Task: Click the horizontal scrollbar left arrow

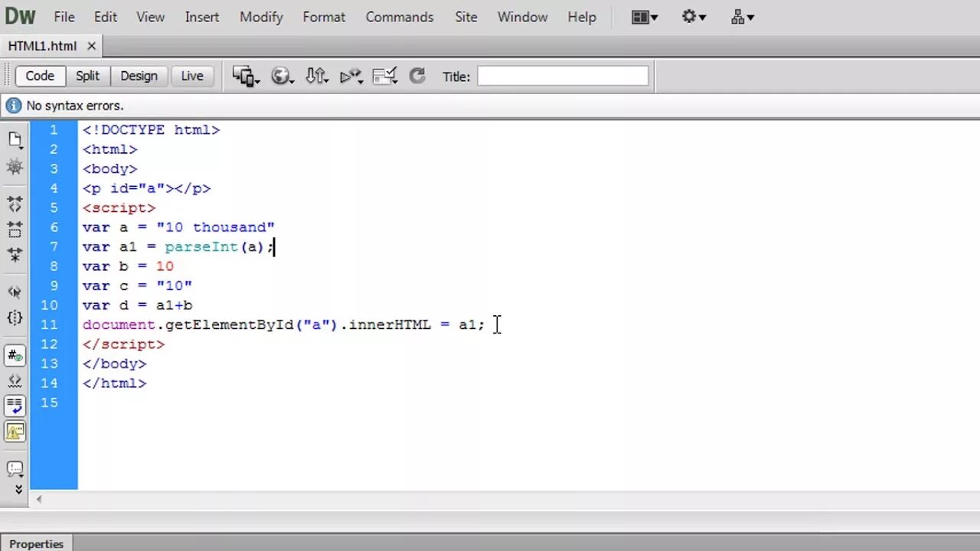Action: (x=39, y=500)
